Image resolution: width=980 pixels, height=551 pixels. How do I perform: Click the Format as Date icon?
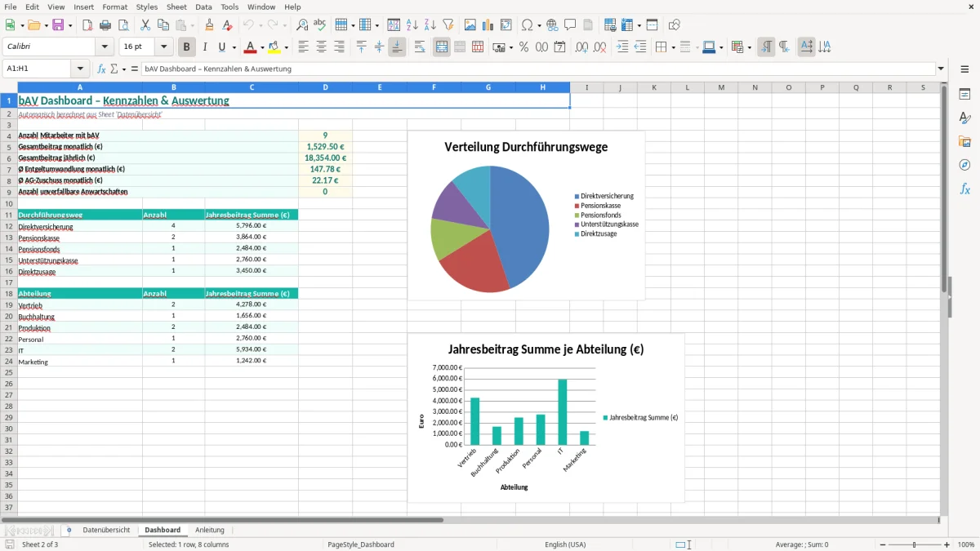[x=559, y=47]
